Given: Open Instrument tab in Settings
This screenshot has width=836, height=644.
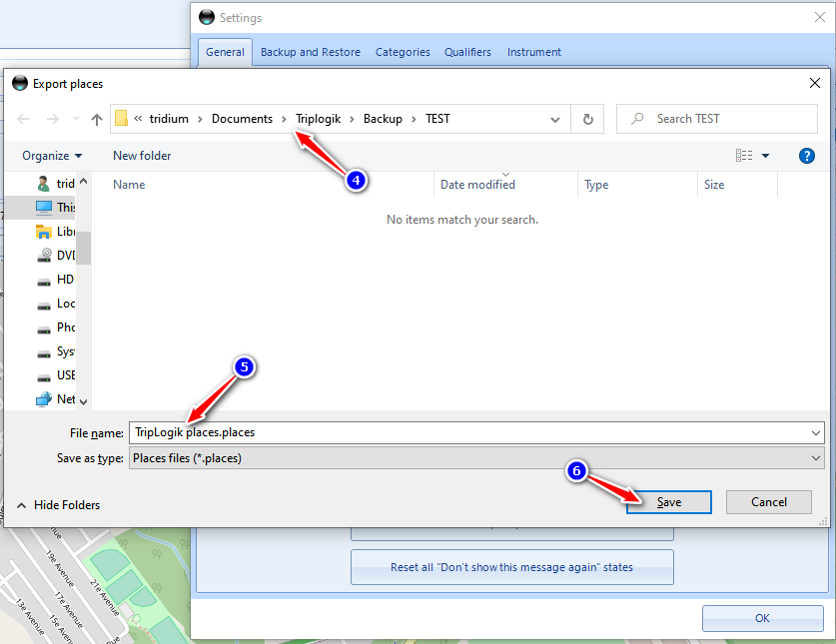Looking at the screenshot, I should pos(533,52).
